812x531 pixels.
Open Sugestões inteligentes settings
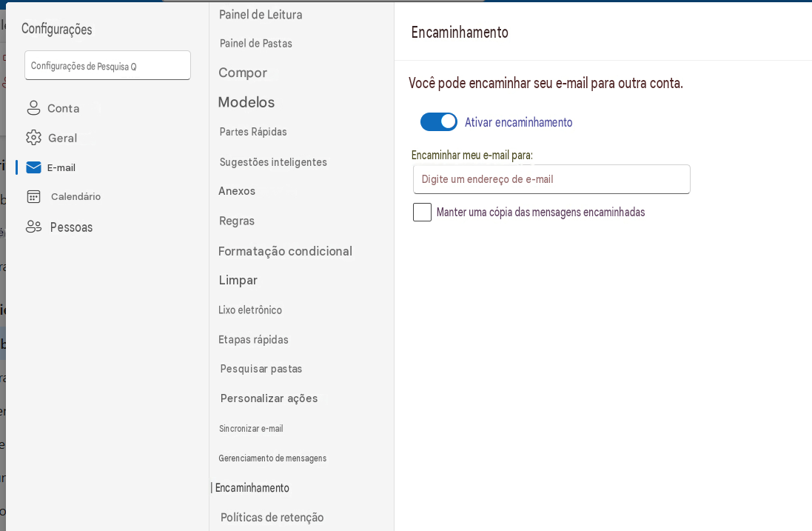coord(273,162)
